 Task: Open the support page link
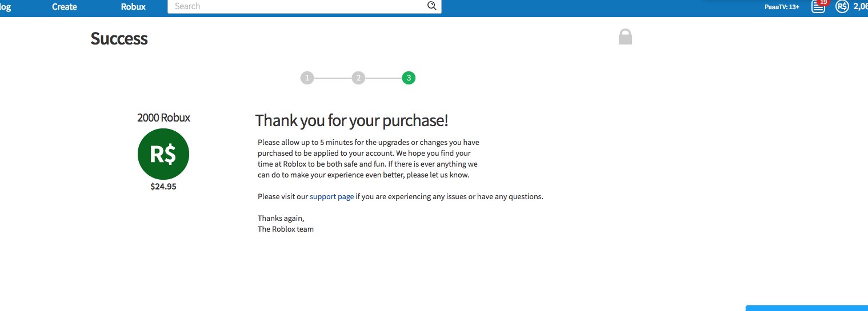pos(332,197)
